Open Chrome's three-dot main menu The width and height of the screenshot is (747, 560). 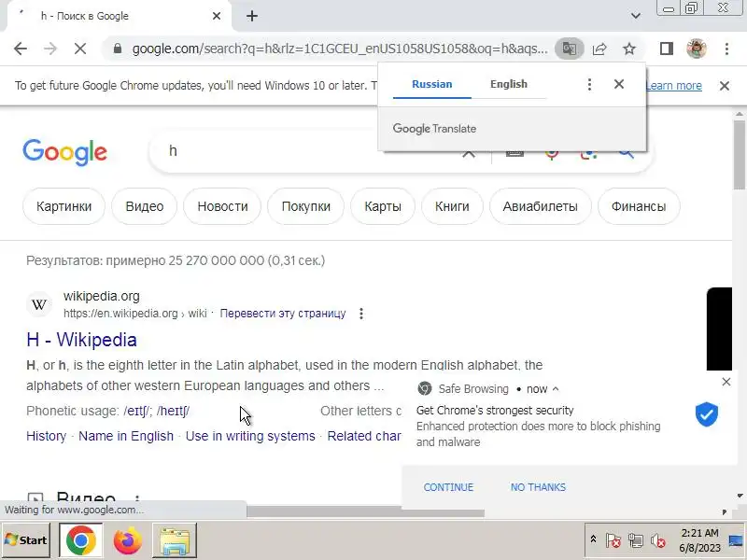(726, 49)
